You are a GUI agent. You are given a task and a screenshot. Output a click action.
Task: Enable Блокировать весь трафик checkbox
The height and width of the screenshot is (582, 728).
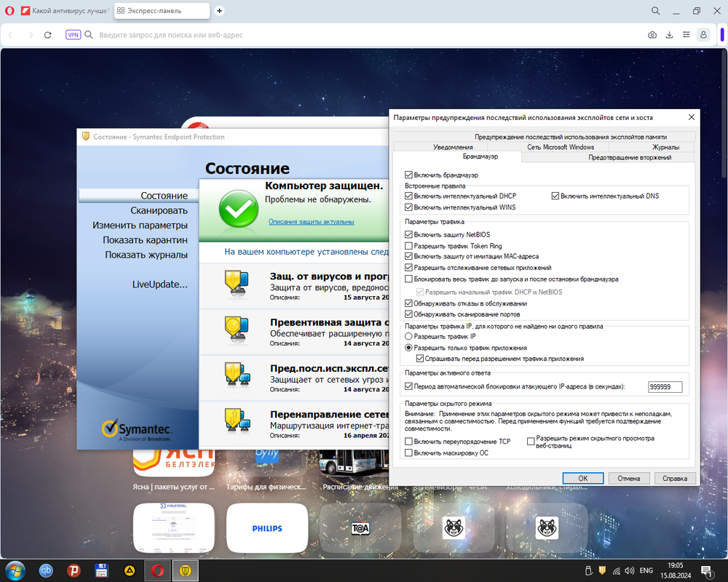tap(408, 279)
